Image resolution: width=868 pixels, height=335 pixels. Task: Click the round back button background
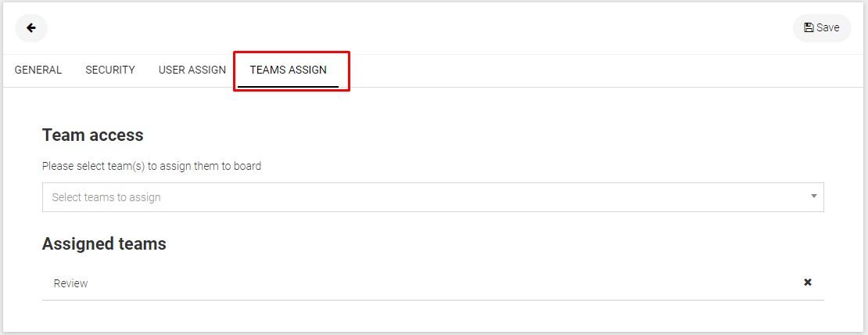point(31,27)
